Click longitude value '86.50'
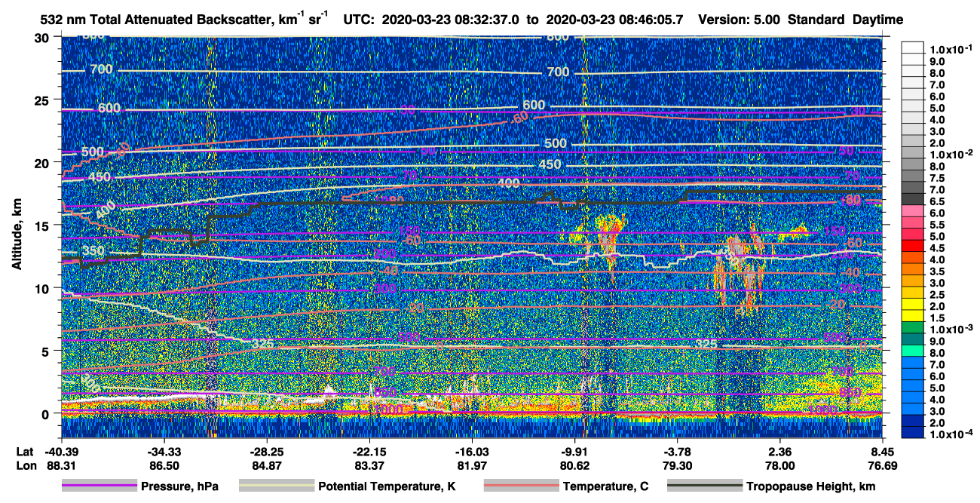The width and height of the screenshot is (980, 503). [164, 466]
